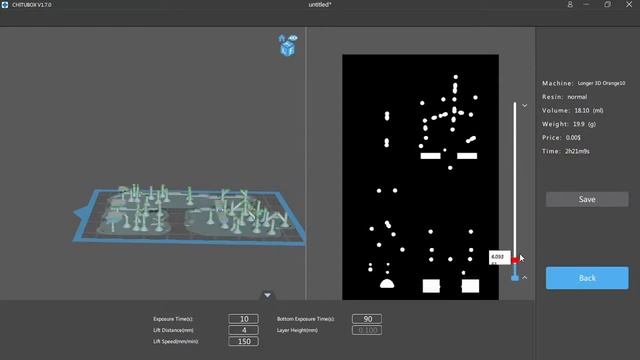Edit the Lift Distance field showing 4
The width and height of the screenshot is (640, 360).
(243, 330)
